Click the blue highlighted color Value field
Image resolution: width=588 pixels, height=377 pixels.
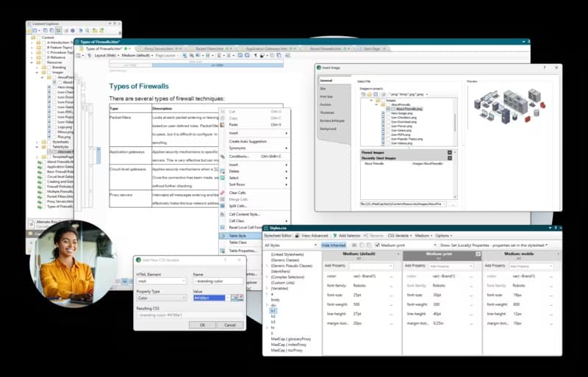coord(209,298)
